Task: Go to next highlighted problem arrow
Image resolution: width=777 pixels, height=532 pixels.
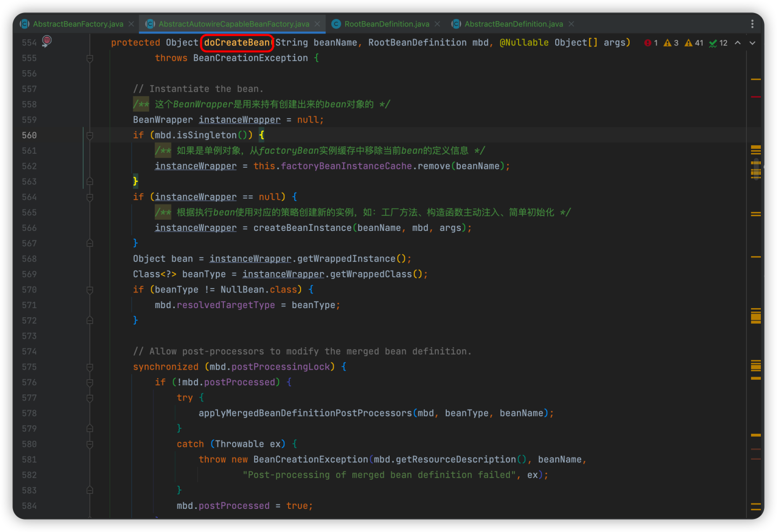Action: tap(753, 43)
